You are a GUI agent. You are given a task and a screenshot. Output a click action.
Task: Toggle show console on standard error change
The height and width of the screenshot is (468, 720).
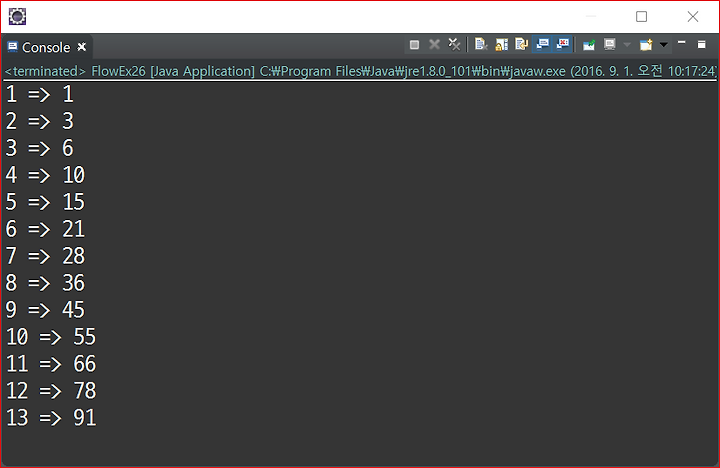click(x=563, y=45)
